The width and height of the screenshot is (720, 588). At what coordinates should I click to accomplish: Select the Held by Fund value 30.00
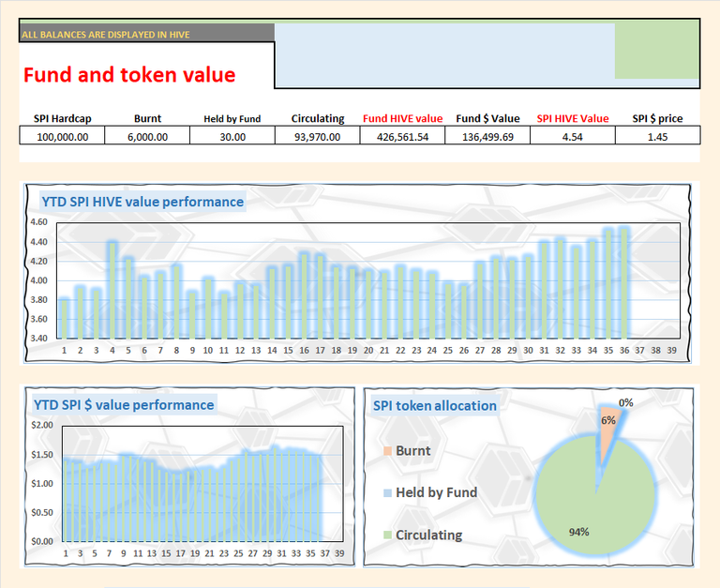pos(232,136)
